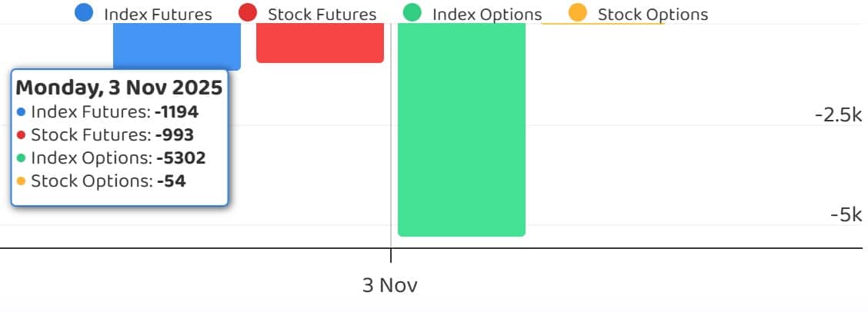Viewport: 868px width, 312px height.
Task: Click the Stock Futures -993 tooltip row
Action: [x=104, y=135]
